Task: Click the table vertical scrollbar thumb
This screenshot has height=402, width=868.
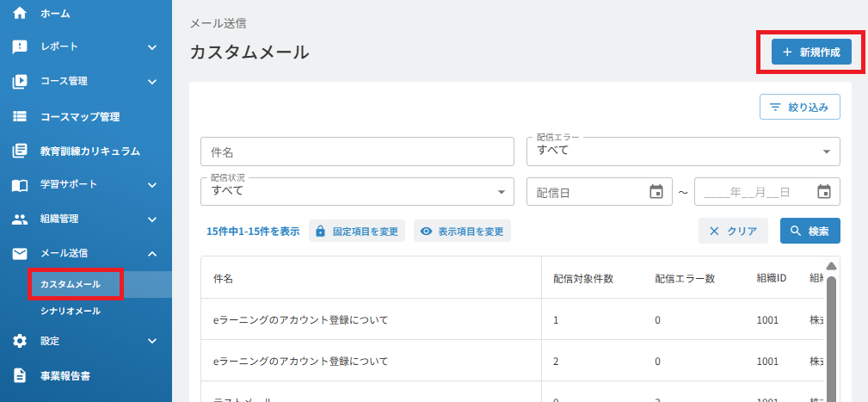Action: (x=832, y=337)
